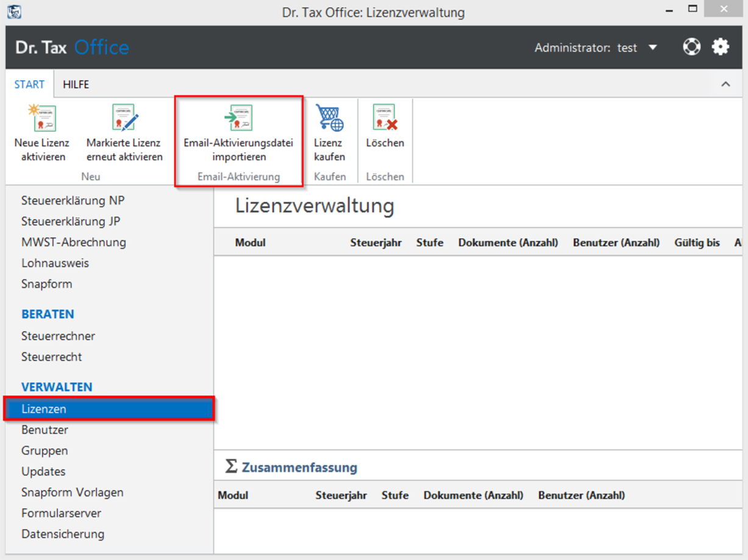Click Modul header in Zusammenfassung table

233,495
